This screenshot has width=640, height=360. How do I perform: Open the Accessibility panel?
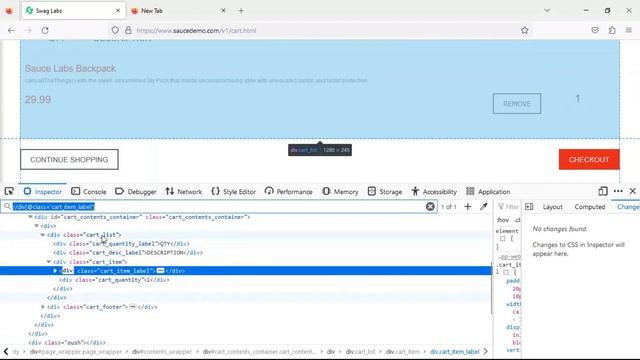(434, 191)
